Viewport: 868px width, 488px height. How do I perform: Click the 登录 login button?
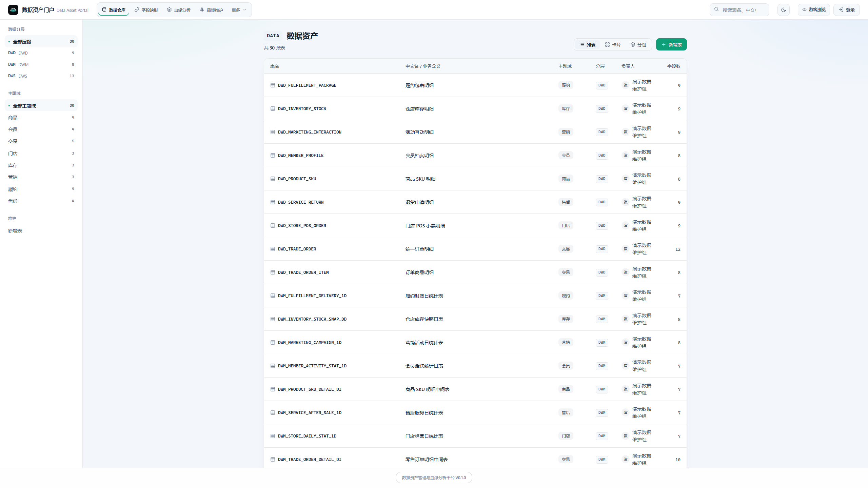847,10
